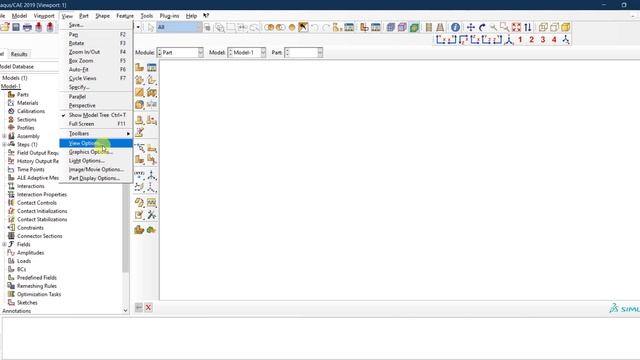
Task: Apply saved view number 4
Action: pos(554,40)
